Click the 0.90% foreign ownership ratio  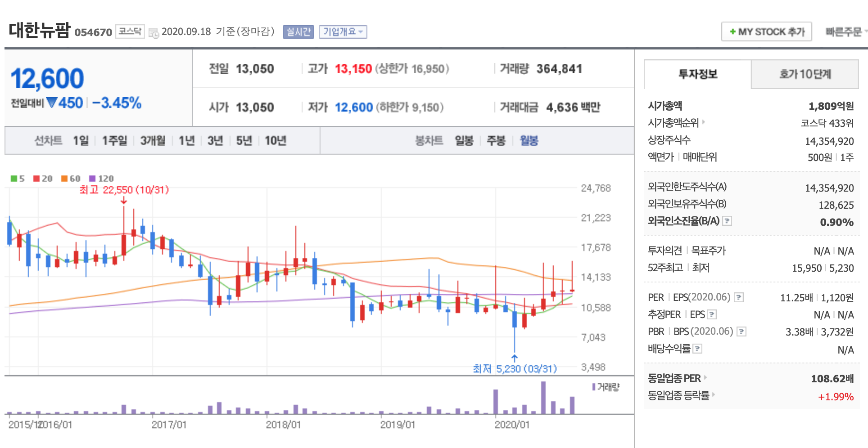[x=837, y=222]
